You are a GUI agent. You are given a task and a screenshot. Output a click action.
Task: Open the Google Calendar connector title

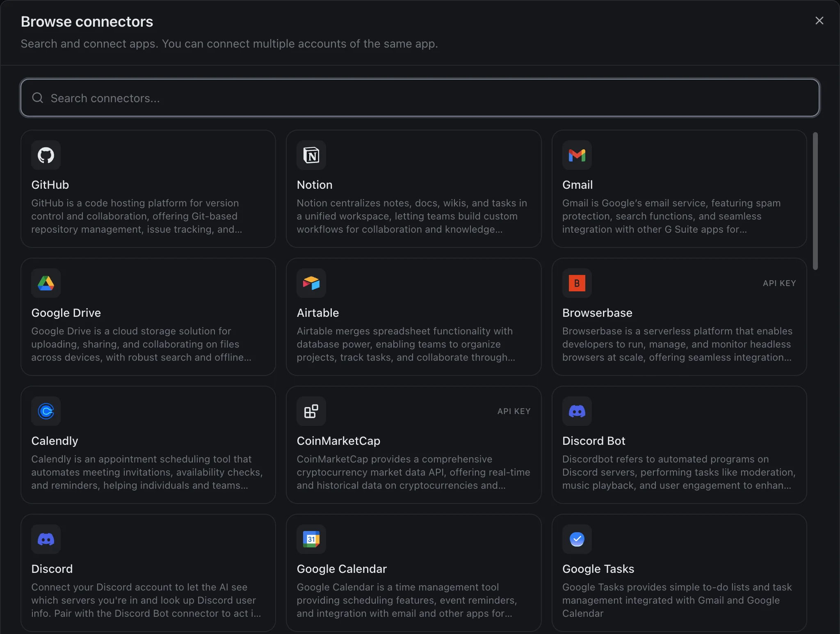342,569
